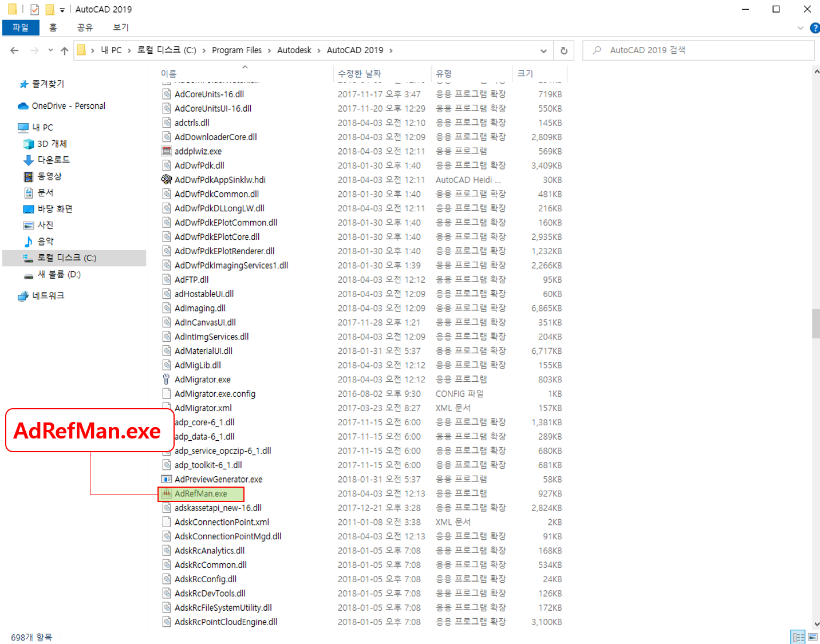The image size is (820, 644).
Task: Open the 3D 개체 folder
Action: 52,144
